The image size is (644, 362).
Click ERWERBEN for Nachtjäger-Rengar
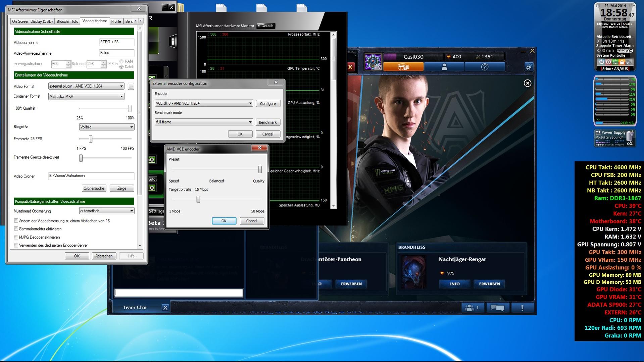[x=489, y=284]
